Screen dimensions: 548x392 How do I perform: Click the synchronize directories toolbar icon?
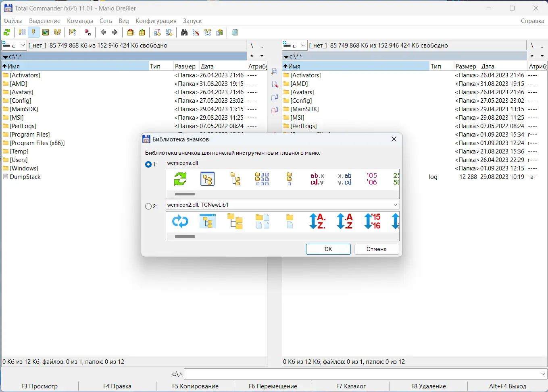[x=208, y=33]
